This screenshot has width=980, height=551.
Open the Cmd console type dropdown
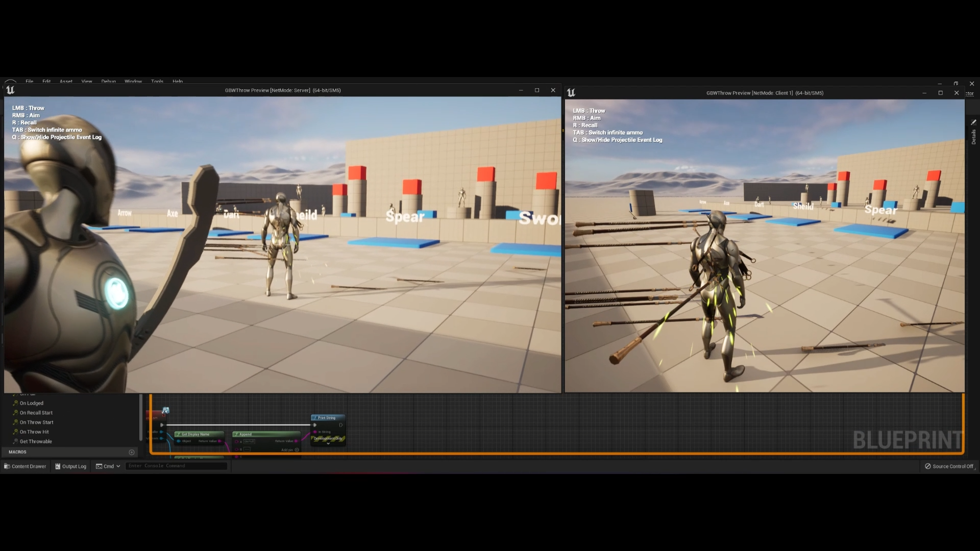coord(108,466)
